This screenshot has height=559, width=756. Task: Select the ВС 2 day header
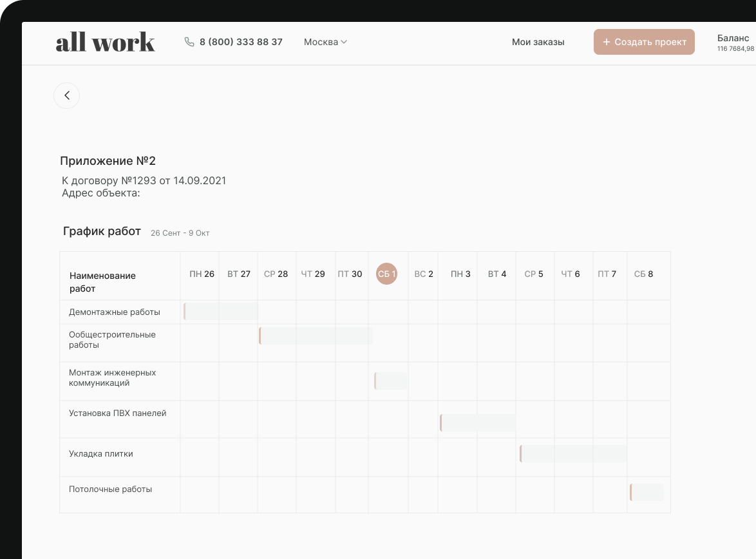tap(424, 274)
